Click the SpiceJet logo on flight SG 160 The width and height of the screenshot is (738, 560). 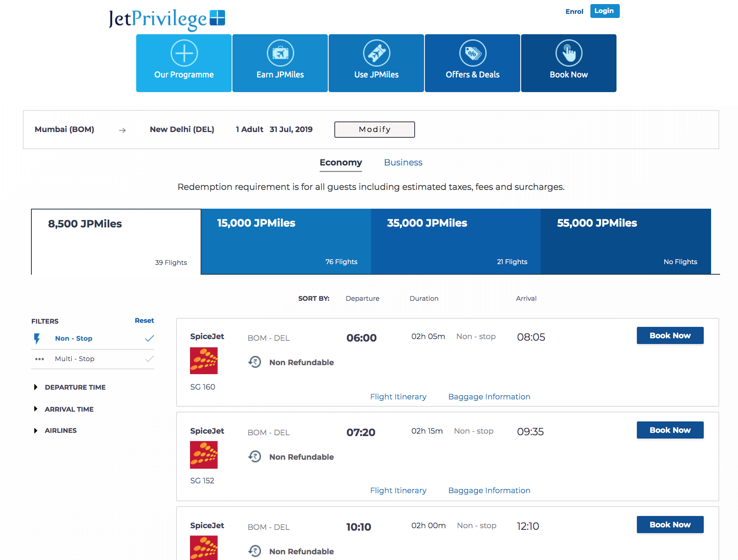[204, 360]
